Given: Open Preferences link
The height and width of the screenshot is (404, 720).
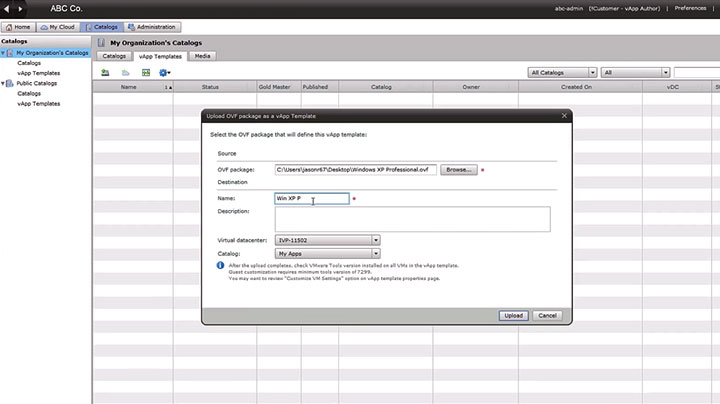Looking at the screenshot, I should [690, 8].
